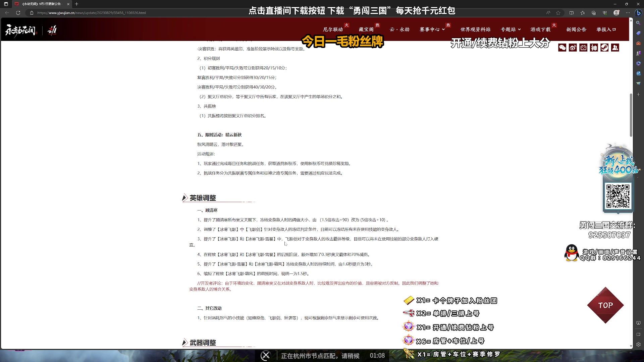Click the 二、其它改动 subheading
644x362 pixels.
209,308
